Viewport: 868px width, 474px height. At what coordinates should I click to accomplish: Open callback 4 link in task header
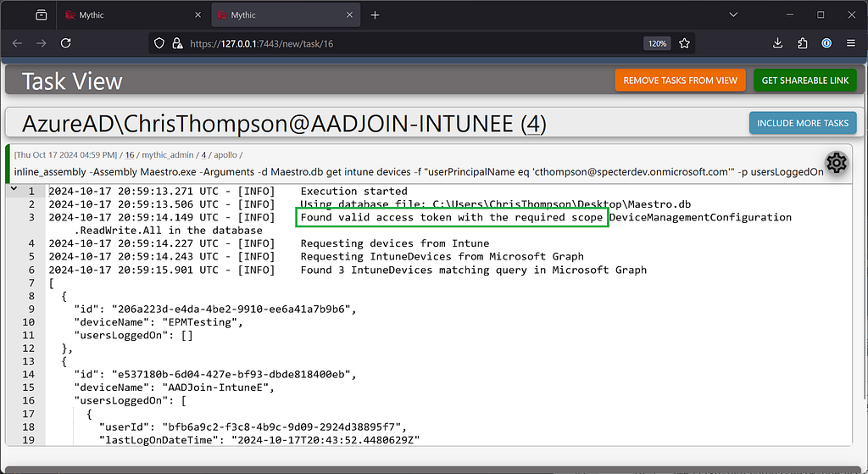coord(203,155)
